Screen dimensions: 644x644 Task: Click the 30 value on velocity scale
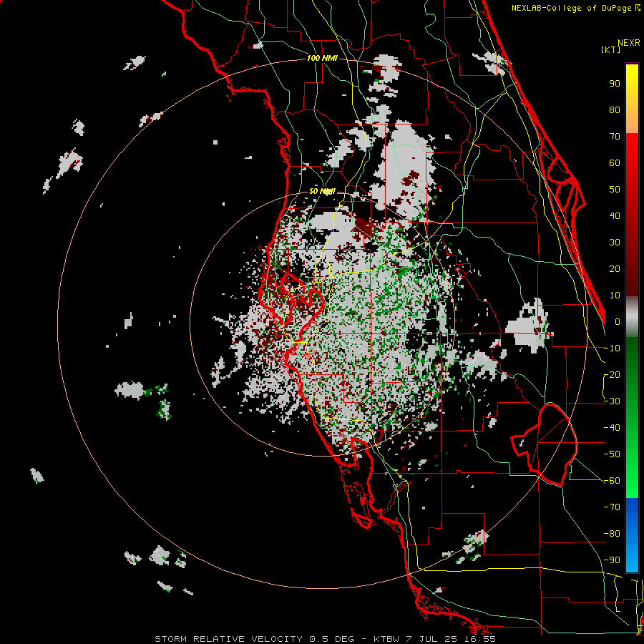tap(615, 243)
